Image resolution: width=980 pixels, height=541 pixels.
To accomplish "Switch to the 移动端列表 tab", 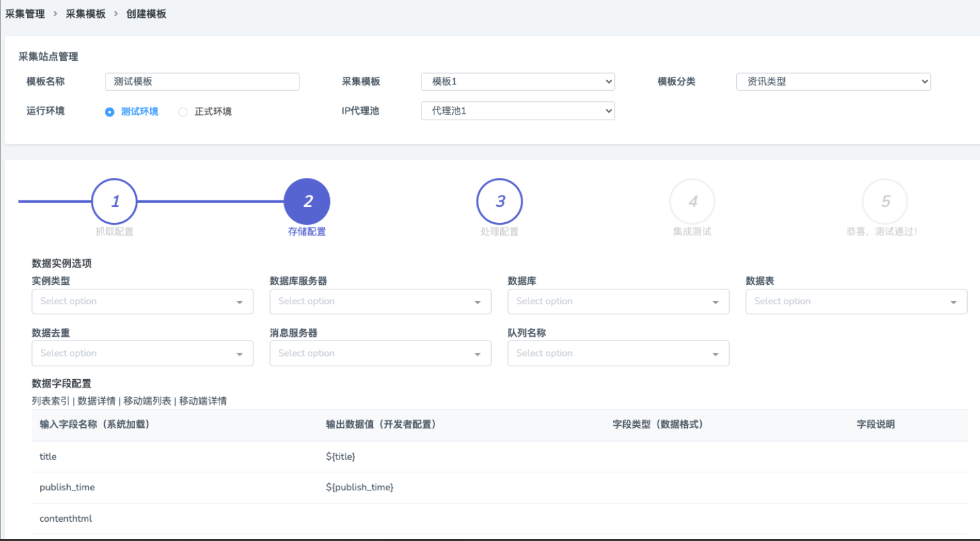I will click(147, 401).
